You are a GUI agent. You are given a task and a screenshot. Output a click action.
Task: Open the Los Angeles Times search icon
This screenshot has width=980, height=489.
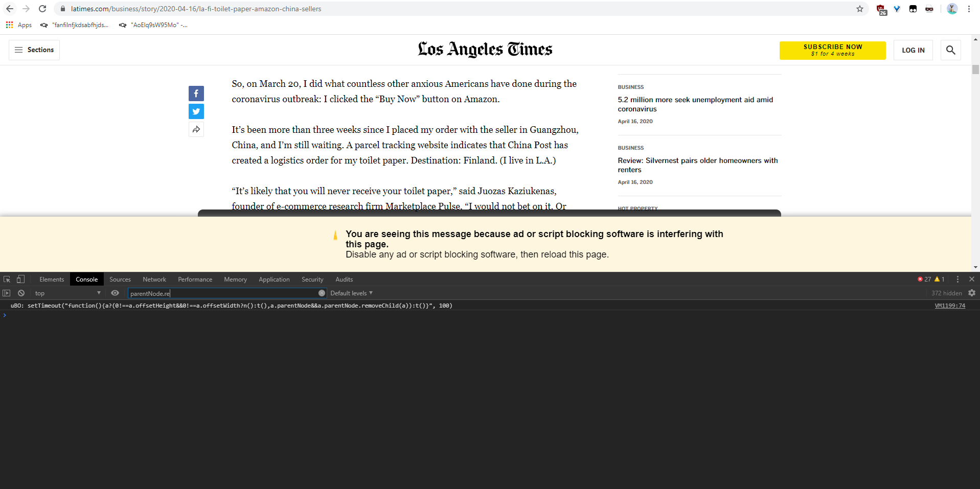(950, 50)
